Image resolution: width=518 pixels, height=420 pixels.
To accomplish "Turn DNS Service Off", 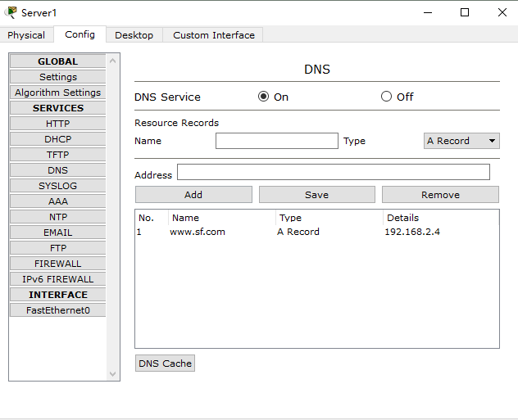I will tap(386, 97).
